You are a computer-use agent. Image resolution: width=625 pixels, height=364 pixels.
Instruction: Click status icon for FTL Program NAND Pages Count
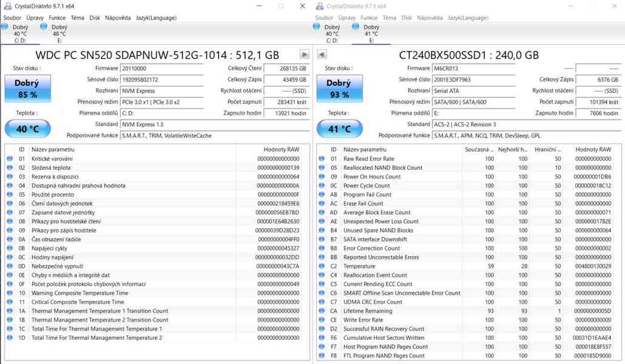click(x=322, y=356)
